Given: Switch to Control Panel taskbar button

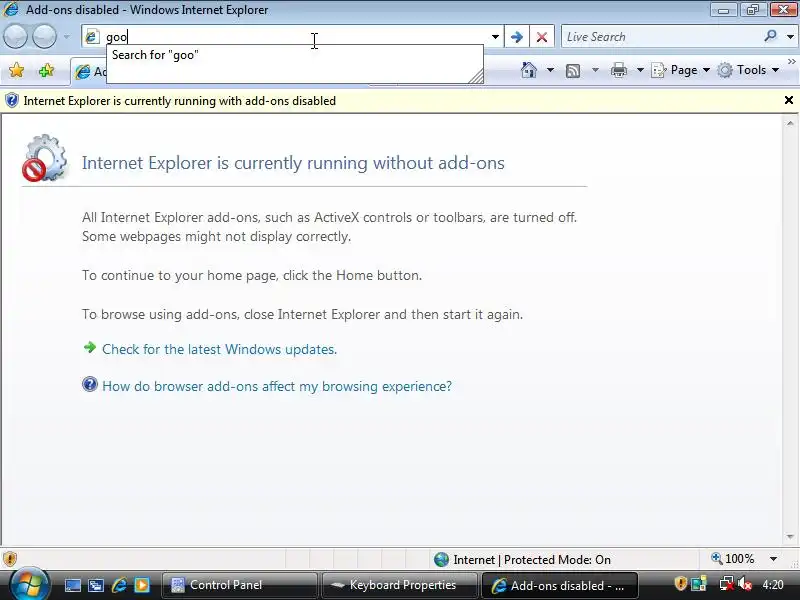Looking at the screenshot, I should pos(240,585).
